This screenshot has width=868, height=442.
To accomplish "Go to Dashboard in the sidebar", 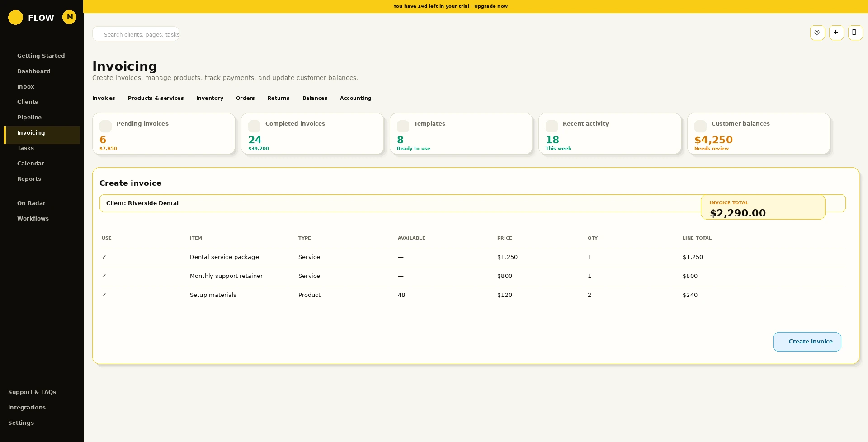I will pos(34,71).
